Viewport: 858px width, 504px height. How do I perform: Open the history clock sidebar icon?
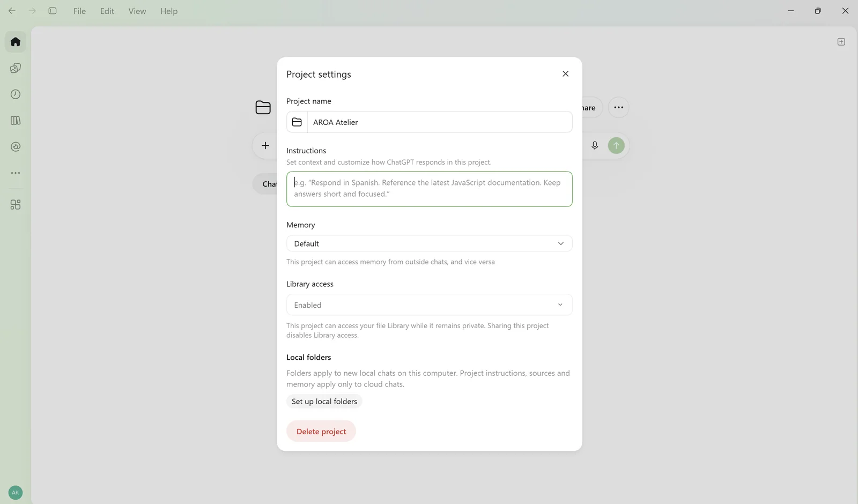16,94
